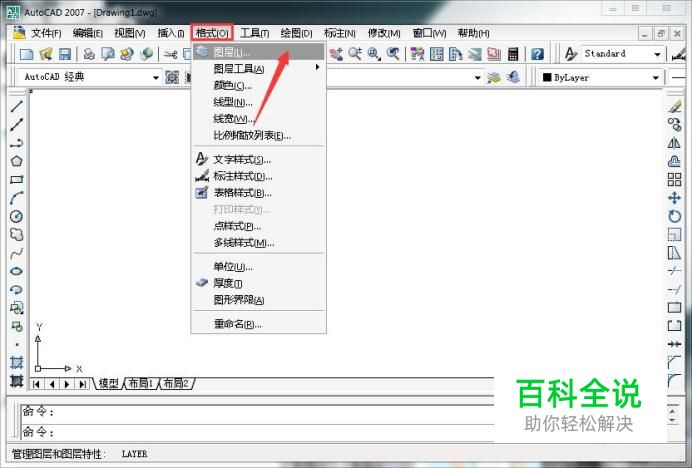This screenshot has width=692, height=468.
Task: Switch to the 布局1 tab
Action: 140,383
